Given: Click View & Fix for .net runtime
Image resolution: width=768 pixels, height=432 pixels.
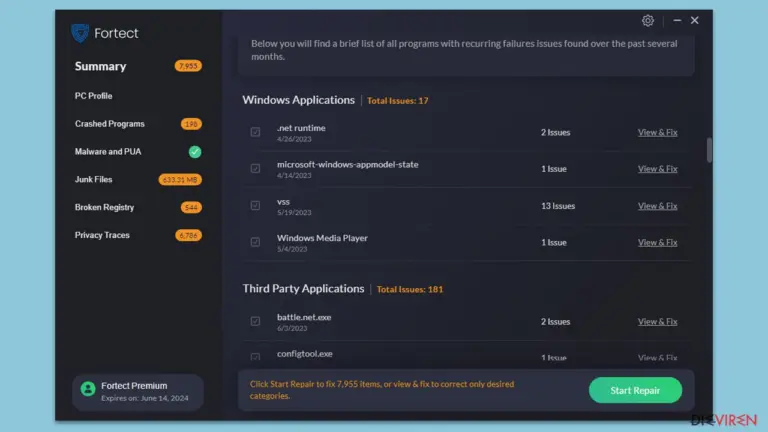Looking at the screenshot, I should [x=657, y=132].
